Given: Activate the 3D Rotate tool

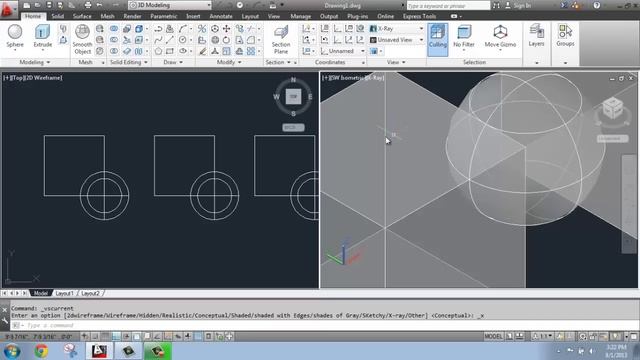Looking at the screenshot, I should coord(215,40).
